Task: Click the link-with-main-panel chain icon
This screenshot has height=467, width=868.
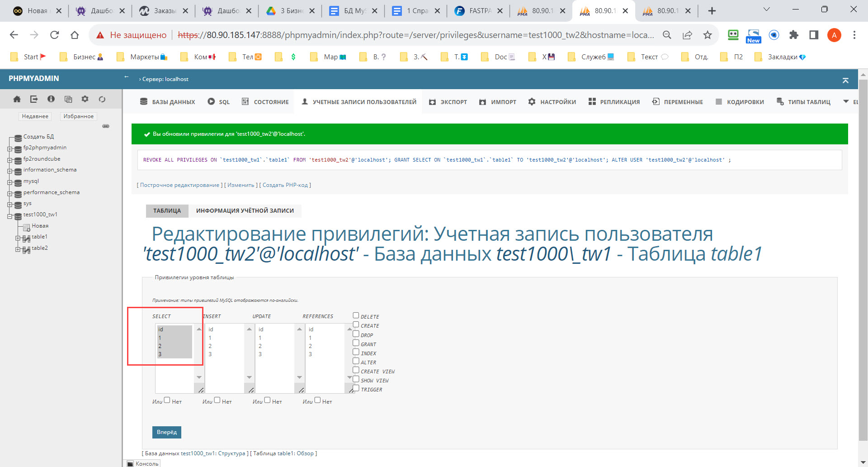Action: pyautogui.click(x=106, y=126)
